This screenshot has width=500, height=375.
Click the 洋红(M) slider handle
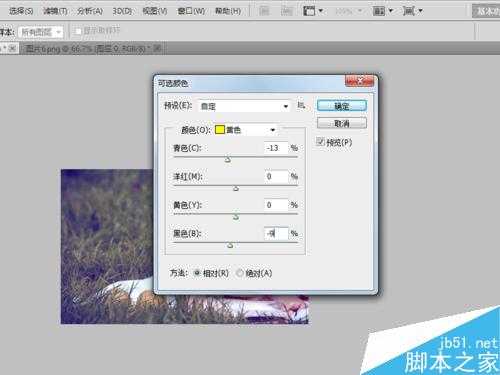(x=236, y=188)
